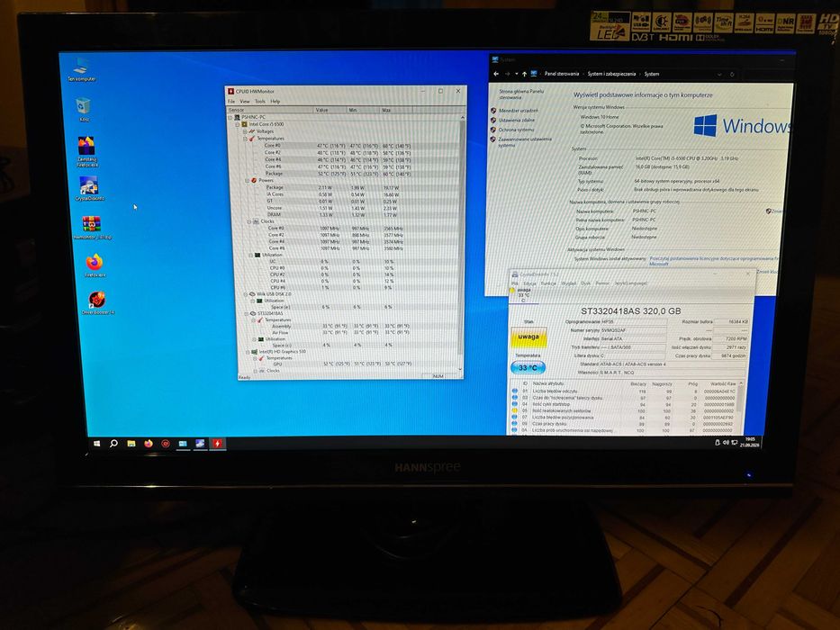Collapse the Wilk USB DISK 2.0 node
The image size is (840, 630).
246,294
